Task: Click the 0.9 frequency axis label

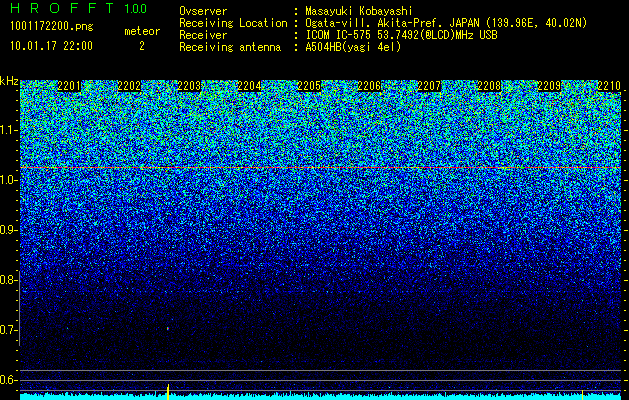Action: pos(8,230)
